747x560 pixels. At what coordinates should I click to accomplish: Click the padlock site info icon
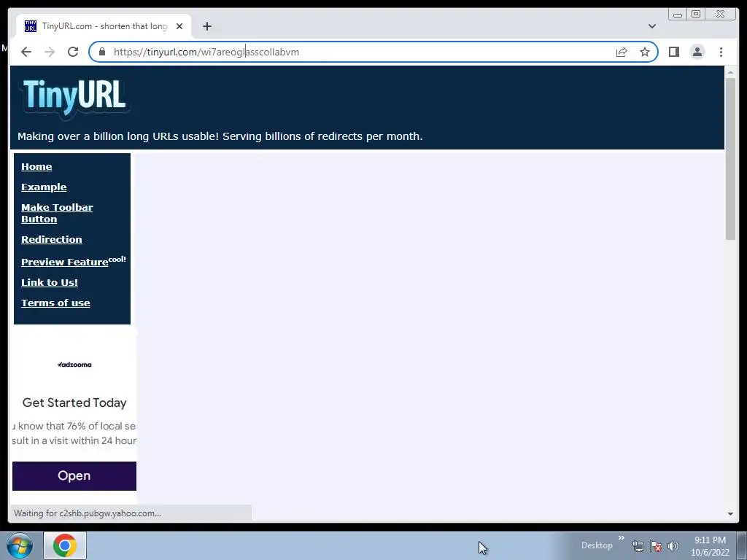pyautogui.click(x=102, y=52)
